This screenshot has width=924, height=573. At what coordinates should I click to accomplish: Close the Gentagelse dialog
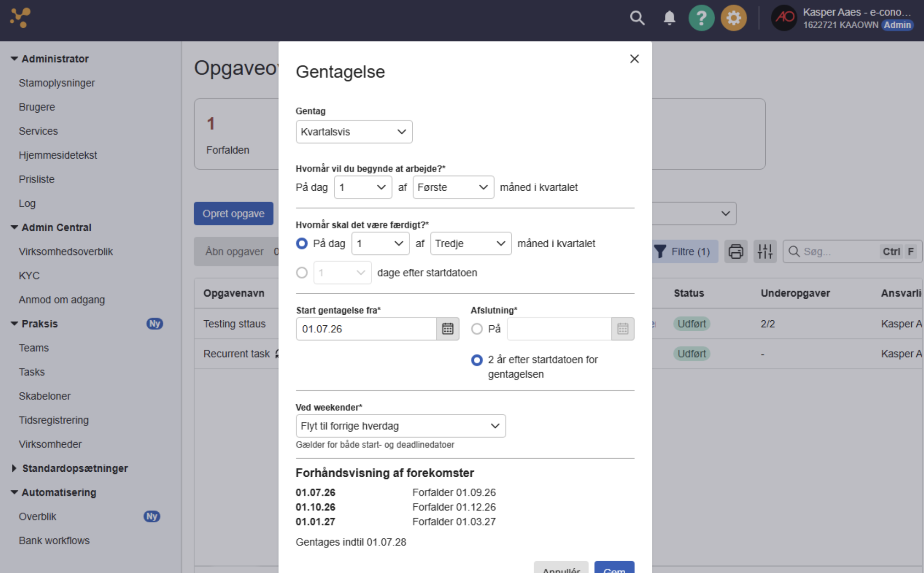[634, 59]
